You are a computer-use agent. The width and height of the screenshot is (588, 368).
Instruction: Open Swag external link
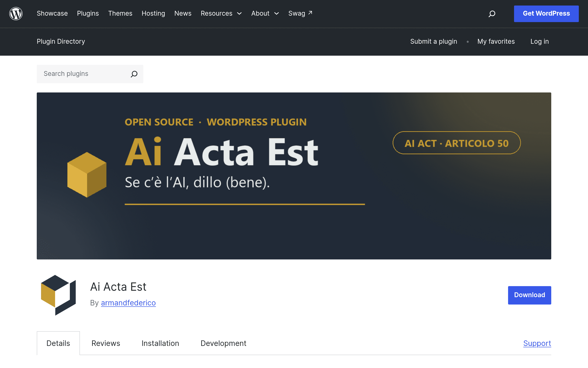coord(300,13)
